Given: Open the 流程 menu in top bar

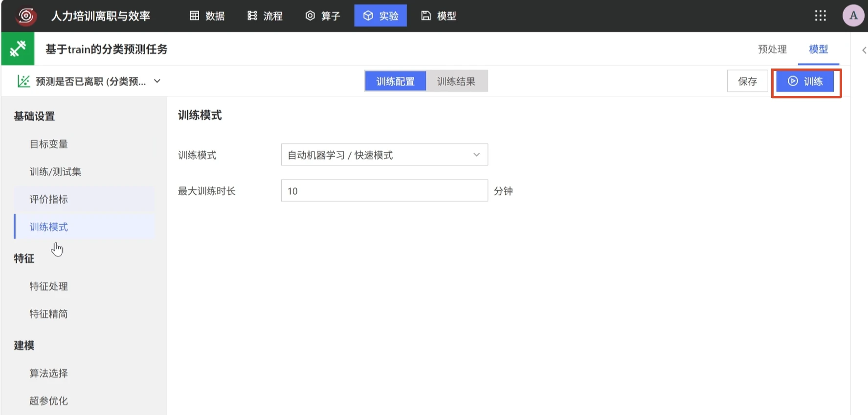Looking at the screenshot, I should click(x=265, y=16).
